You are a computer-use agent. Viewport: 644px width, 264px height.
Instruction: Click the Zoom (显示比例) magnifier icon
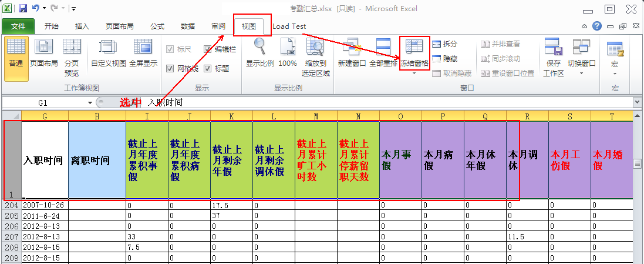click(x=259, y=47)
